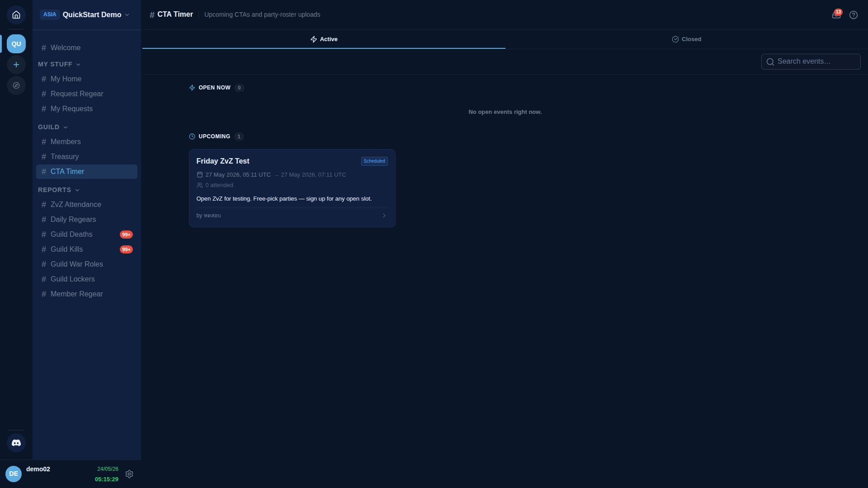The image size is (868, 488).
Task: Open Guild Deaths report
Action: (87, 235)
